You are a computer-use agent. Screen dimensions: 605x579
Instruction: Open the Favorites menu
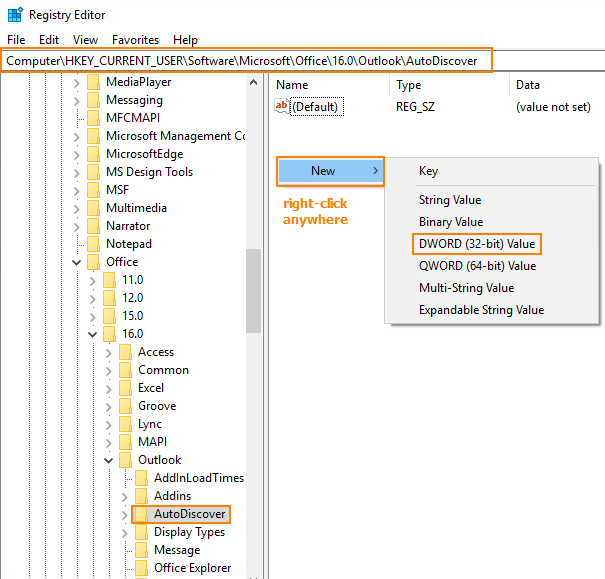coord(135,40)
